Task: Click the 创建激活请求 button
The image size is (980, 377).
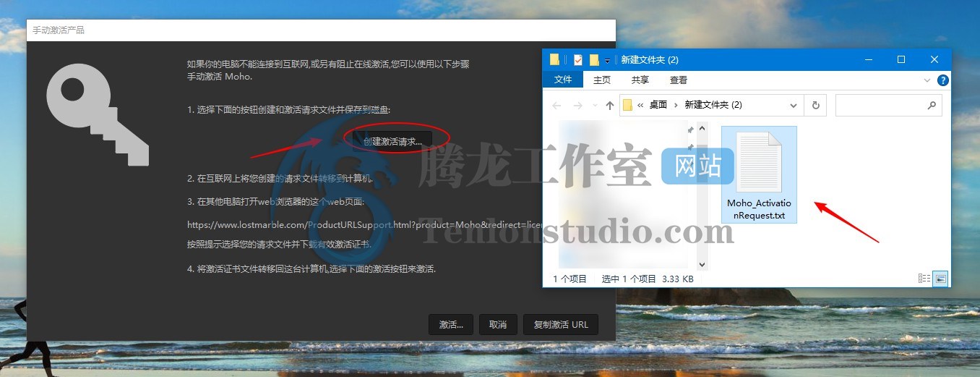Action: pos(393,141)
